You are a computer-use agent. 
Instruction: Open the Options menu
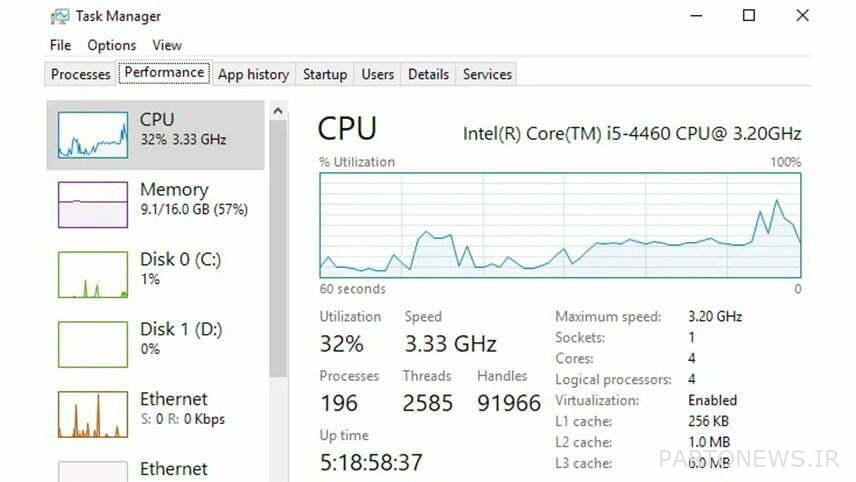[111, 45]
